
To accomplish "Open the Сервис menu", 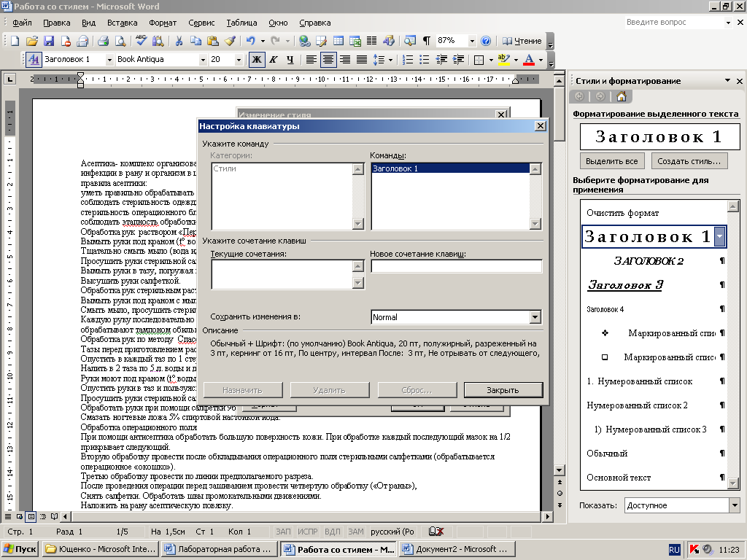I will [x=201, y=23].
